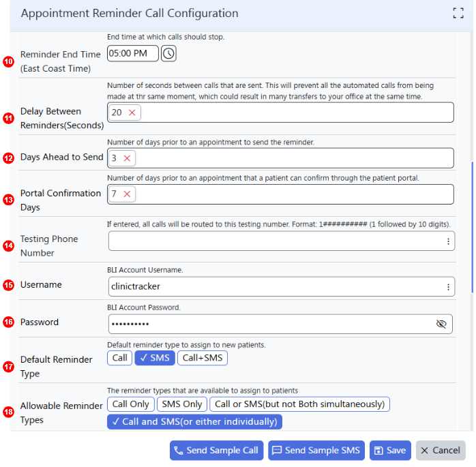Click the BLI Account Username hint text
The width and height of the screenshot is (476, 467).
coord(145,270)
